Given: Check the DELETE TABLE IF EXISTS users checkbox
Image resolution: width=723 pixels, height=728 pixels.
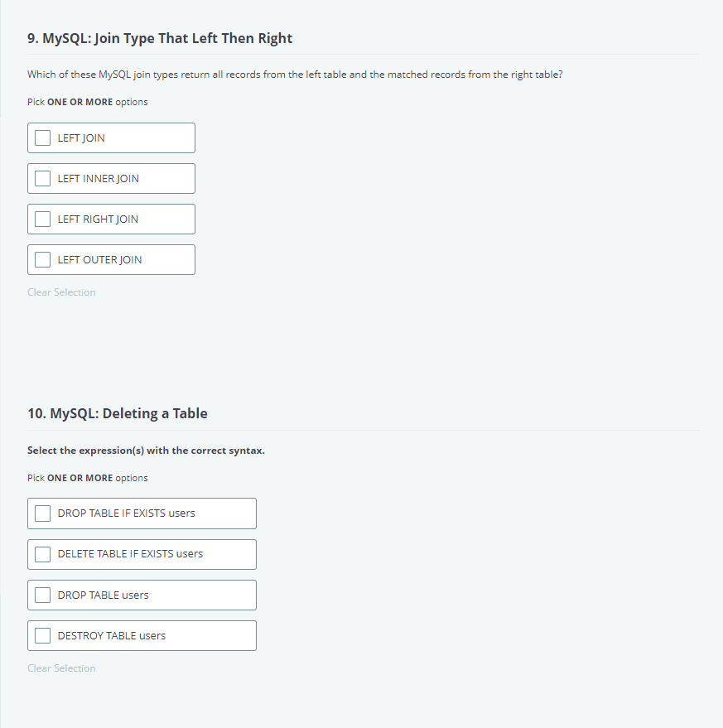Looking at the screenshot, I should pyautogui.click(x=42, y=553).
